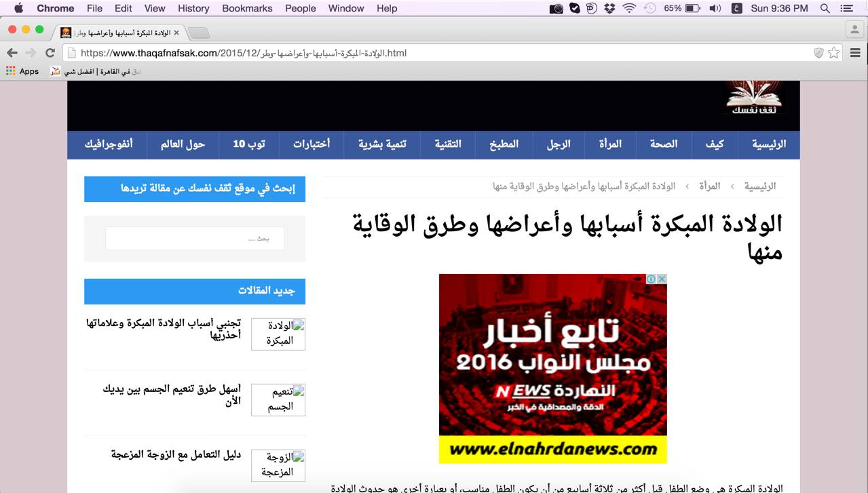The height and width of the screenshot is (493, 868).
Task: Click the الزوجة المزعجة sidebar thumbnail
Action: click(x=278, y=465)
